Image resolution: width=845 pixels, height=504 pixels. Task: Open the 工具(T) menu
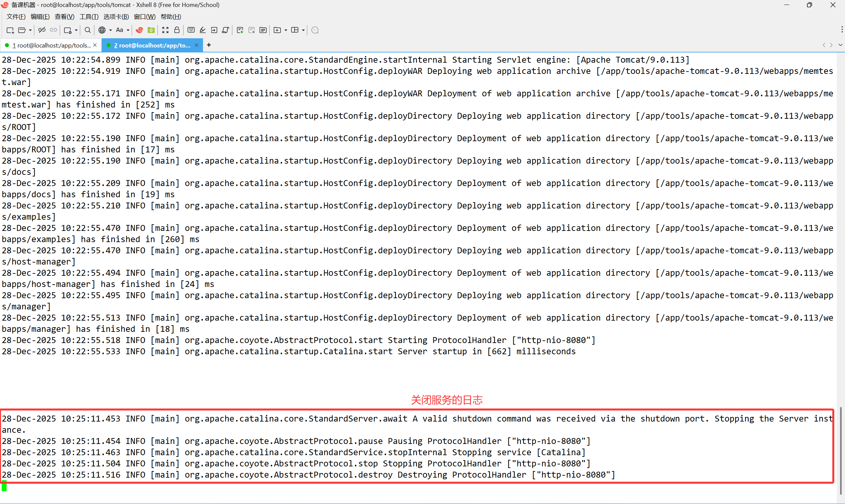[x=89, y=16]
